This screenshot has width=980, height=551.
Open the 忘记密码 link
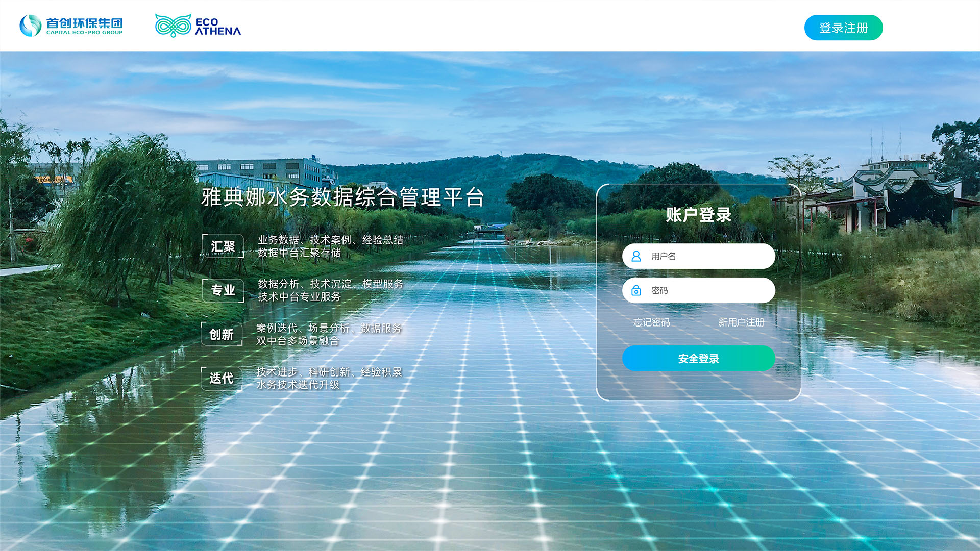(x=651, y=322)
